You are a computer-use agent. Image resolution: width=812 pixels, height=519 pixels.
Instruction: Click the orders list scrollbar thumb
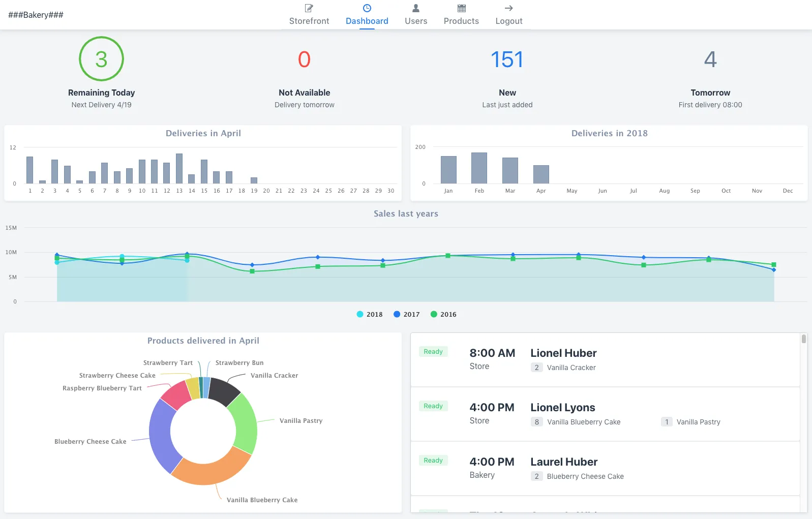click(803, 339)
